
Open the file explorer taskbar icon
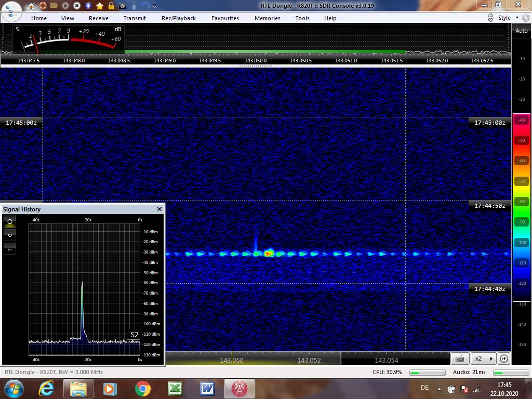(x=78, y=389)
